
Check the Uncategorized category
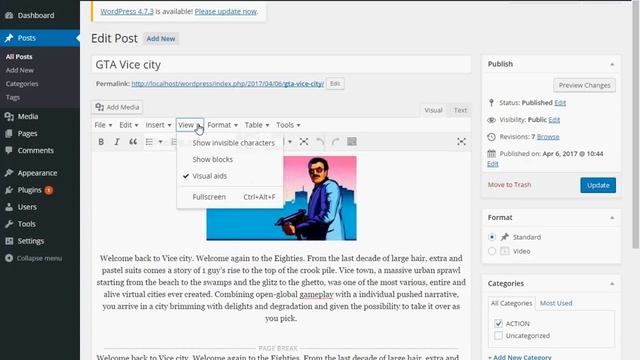point(498,336)
